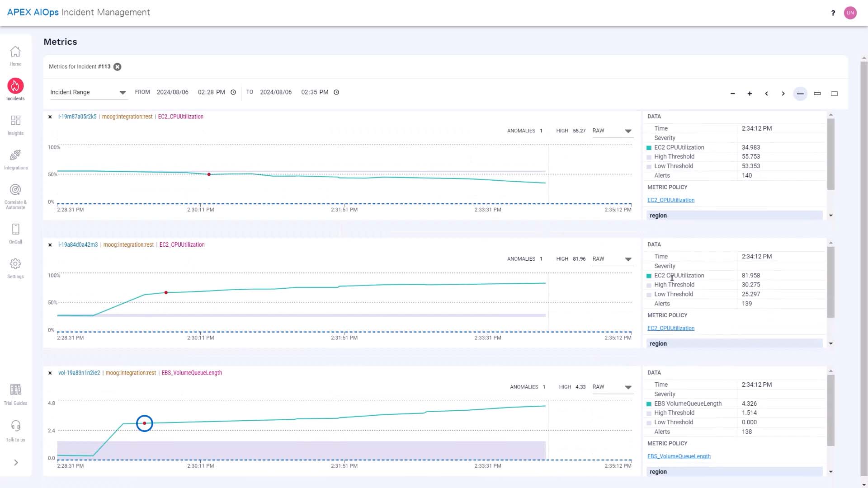Edit the FROM date 2024/08/06 field
This screenshot has width=868, height=488.
pos(173,92)
